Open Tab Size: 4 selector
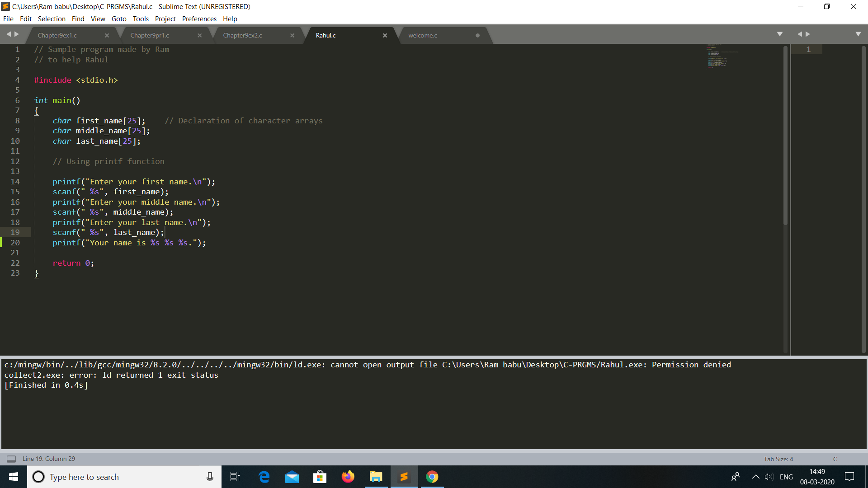868x488 pixels. pos(778,459)
